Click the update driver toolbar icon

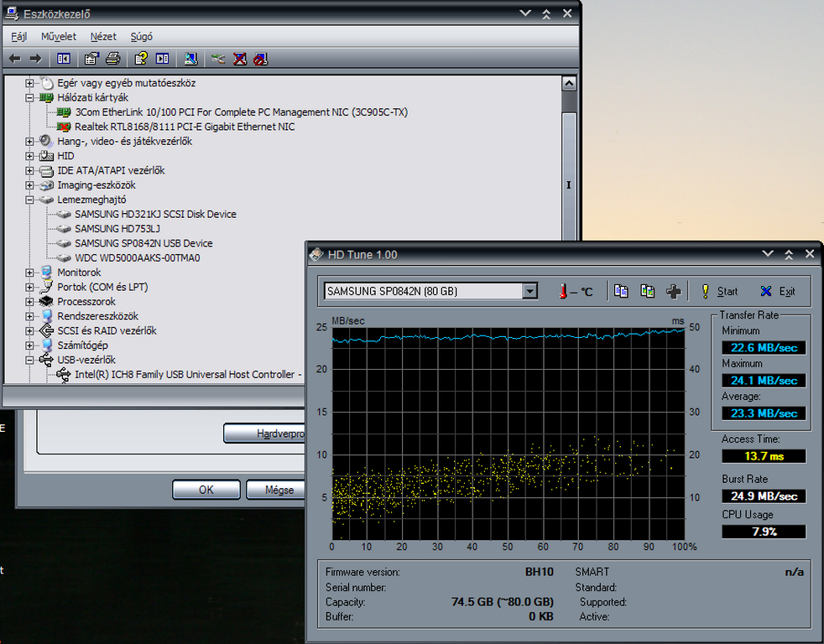(x=218, y=59)
